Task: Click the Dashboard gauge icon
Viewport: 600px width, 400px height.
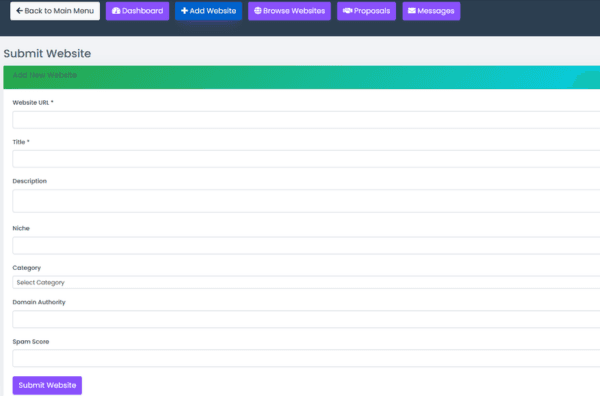Action: click(116, 11)
